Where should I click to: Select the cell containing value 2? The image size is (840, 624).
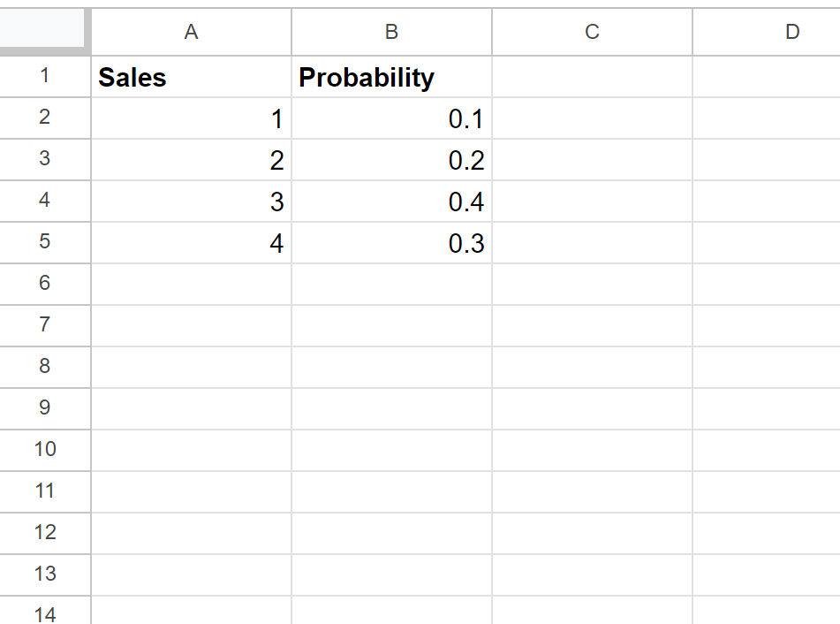click(x=191, y=160)
